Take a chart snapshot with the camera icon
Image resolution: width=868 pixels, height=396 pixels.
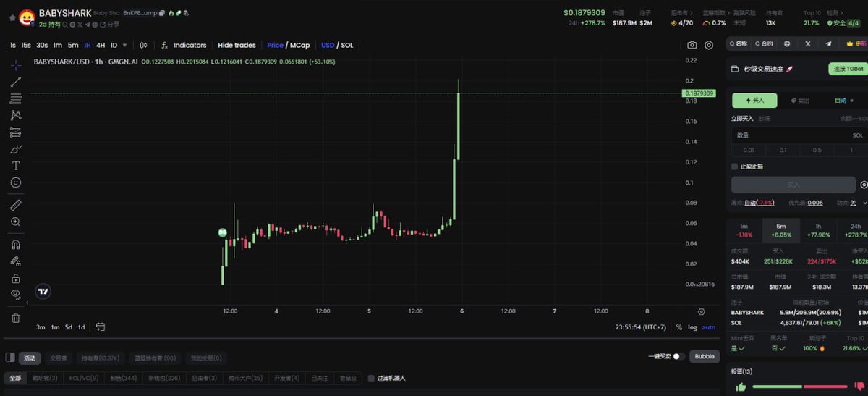click(x=692, y=45)
